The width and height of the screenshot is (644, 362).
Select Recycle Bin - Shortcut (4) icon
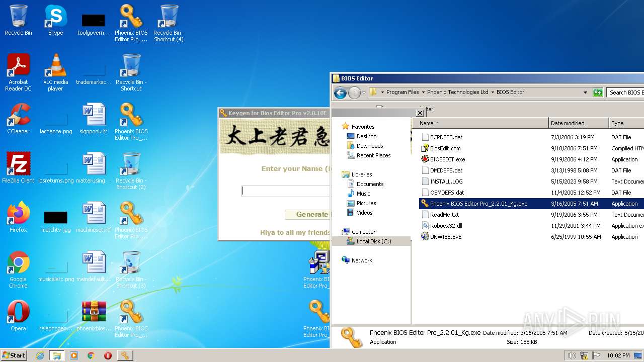[169, 24]
